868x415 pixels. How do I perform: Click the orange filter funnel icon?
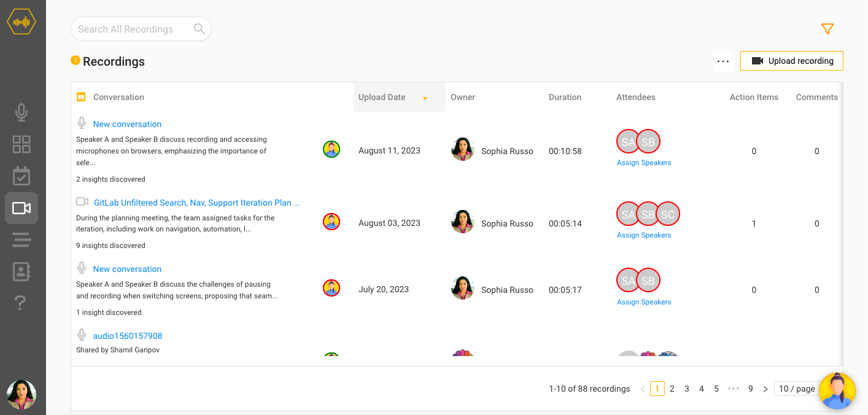(827, 29)
